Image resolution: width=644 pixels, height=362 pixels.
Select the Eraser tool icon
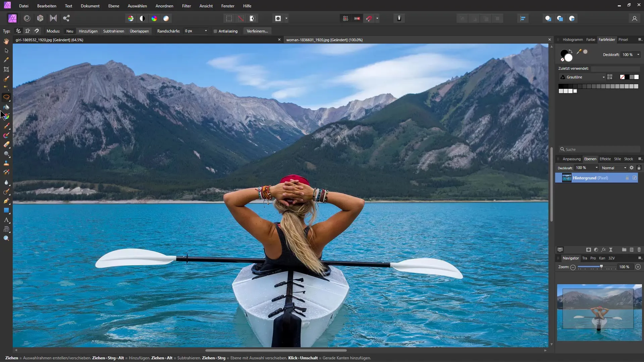click(6, 144)
